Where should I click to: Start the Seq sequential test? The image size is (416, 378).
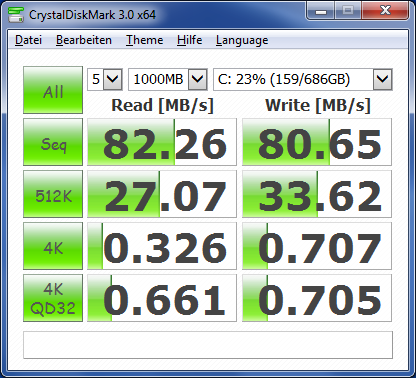tap(53, 142)
